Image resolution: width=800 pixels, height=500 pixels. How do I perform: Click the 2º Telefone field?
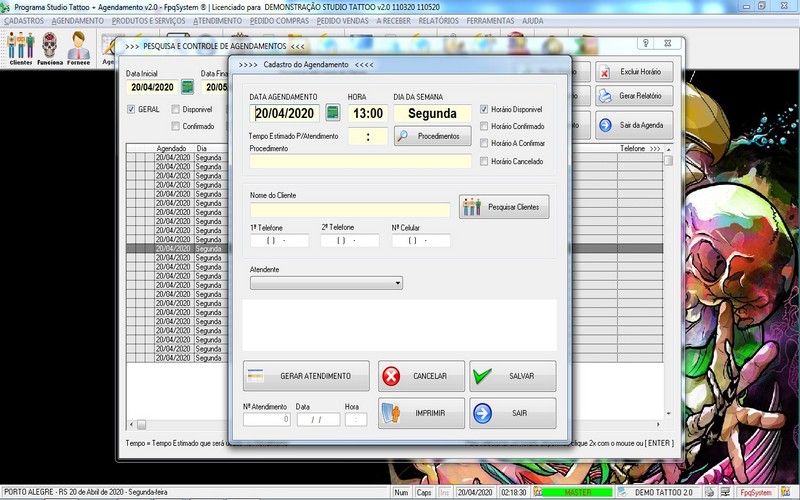(x=350, y=240)
